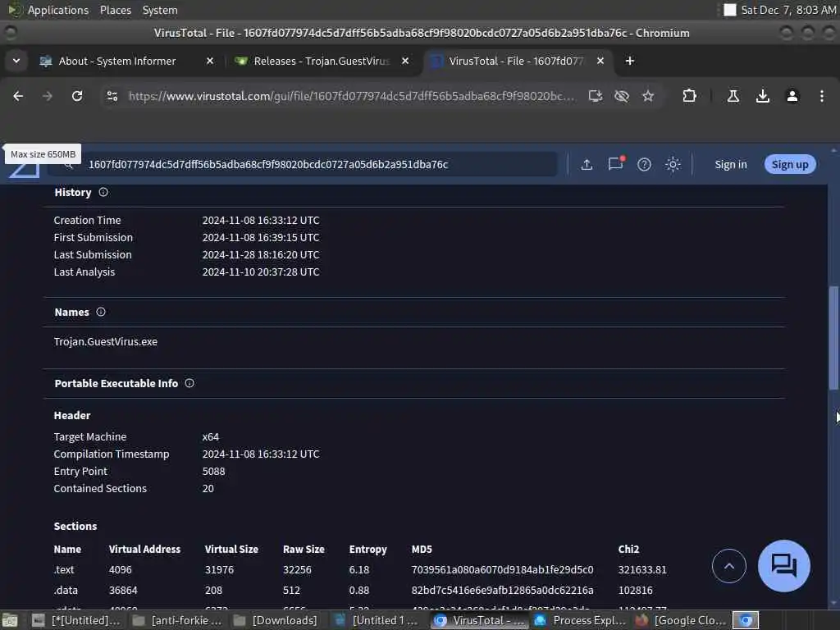The height and width of the screenshot is (630, 840).
Task: Open the Extensions puzzle icon
Action: click(689, 96)
